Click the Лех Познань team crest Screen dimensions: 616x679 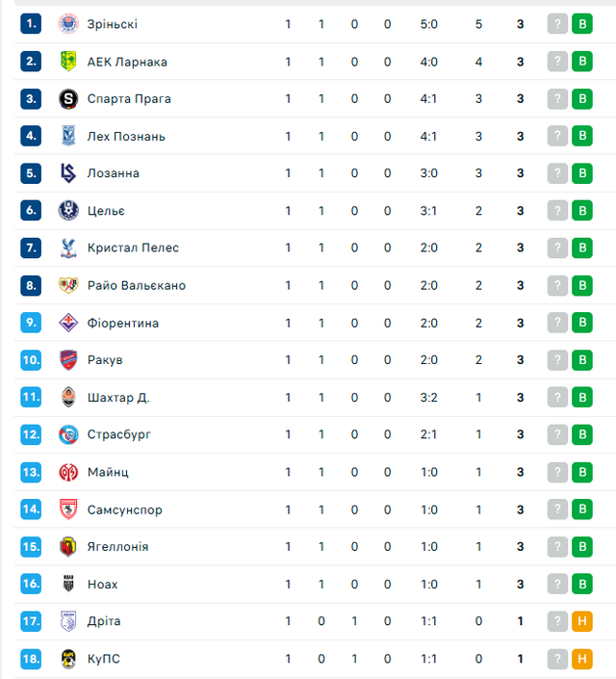[x=68, y=136]
